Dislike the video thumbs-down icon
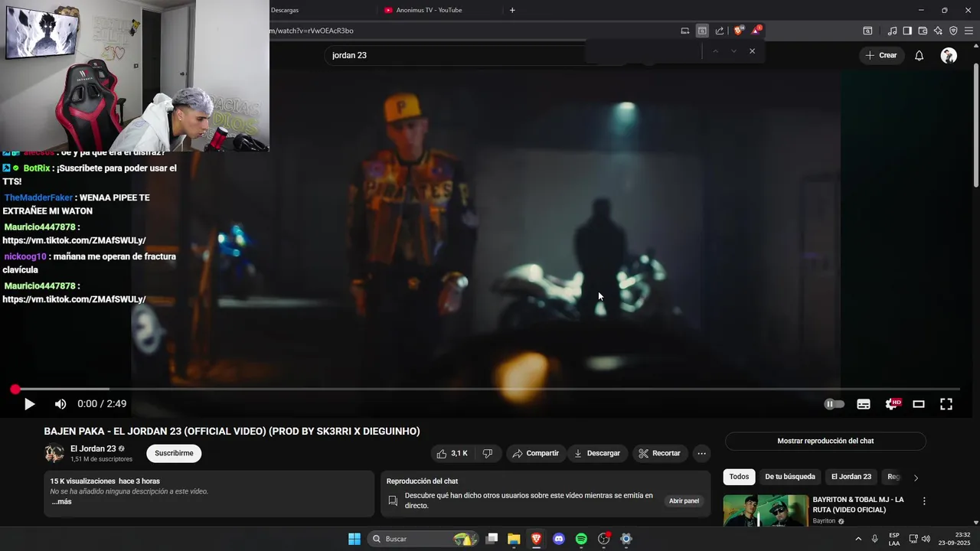The height and width of the screenshot is (551, 980). 488,453
